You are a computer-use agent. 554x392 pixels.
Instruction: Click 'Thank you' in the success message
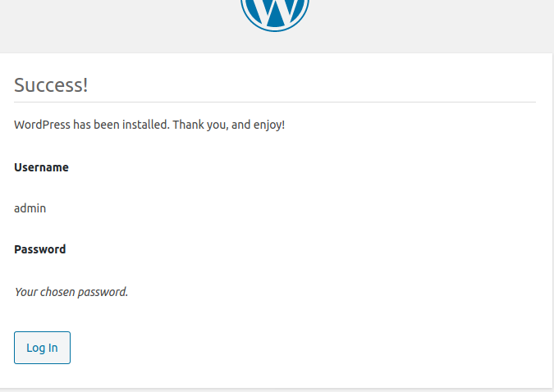click(200, 125)
